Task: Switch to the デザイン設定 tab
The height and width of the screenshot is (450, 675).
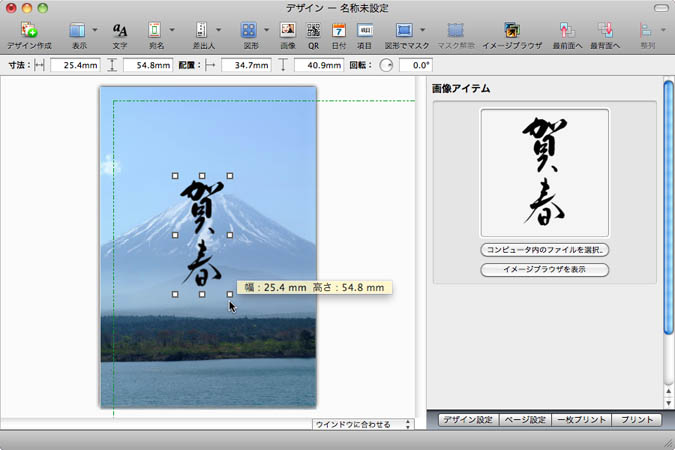Action: [x=467, y=421]
